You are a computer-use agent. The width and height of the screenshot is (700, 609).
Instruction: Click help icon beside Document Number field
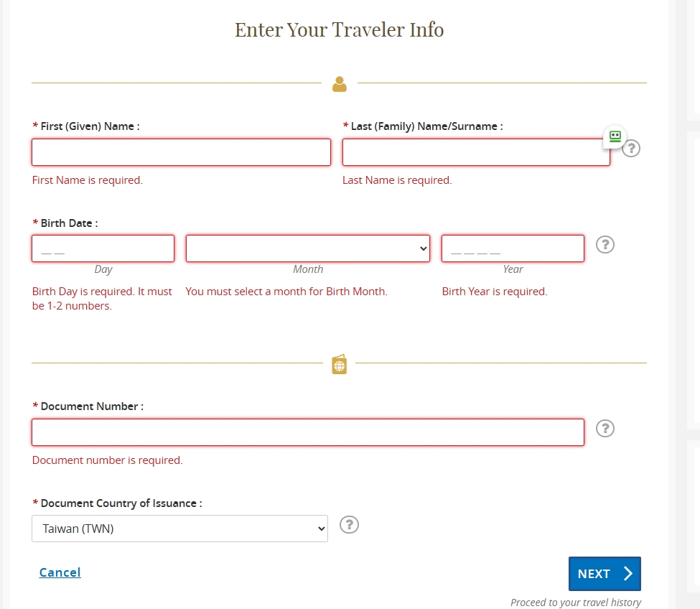click(605, 429)
